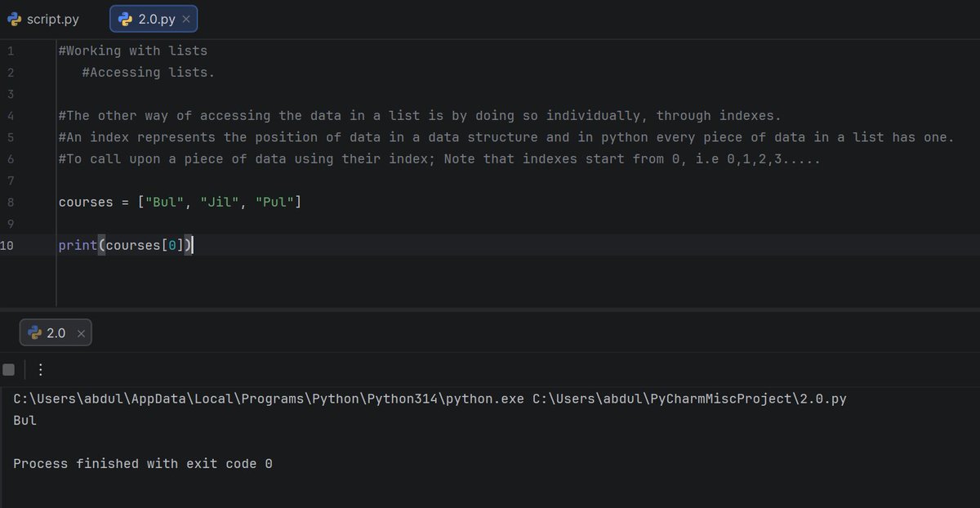Click line number 10 in the gutter
The image size is (980, 508).
pyautogui.click(x=7, y=244)
